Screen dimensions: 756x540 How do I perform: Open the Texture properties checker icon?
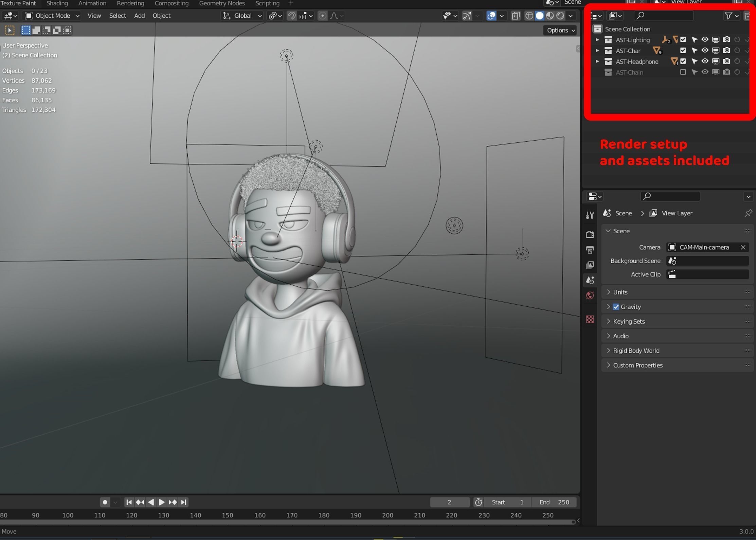tap(590, 319)
